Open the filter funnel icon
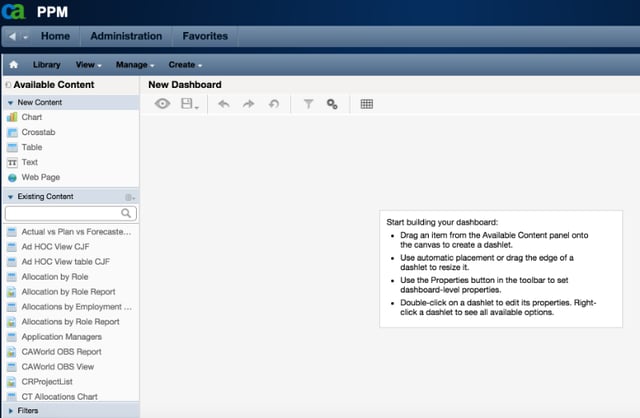 (309, 104)
